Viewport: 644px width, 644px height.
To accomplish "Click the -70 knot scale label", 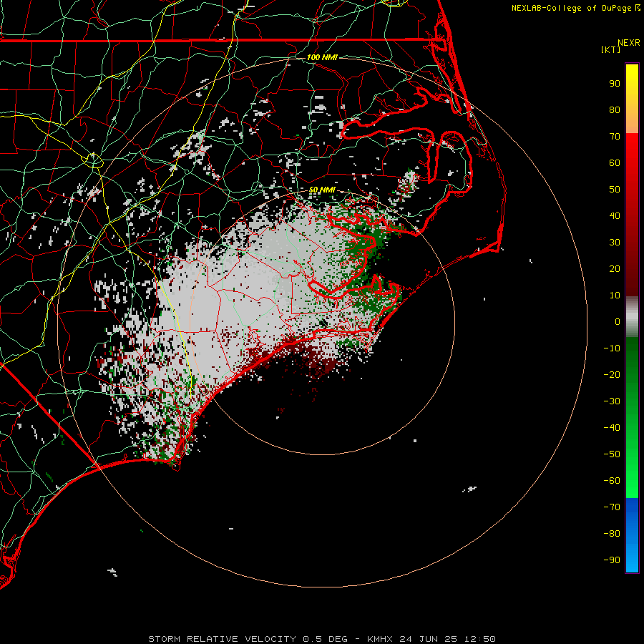I will pyautogui.click(x=612, y=507).
